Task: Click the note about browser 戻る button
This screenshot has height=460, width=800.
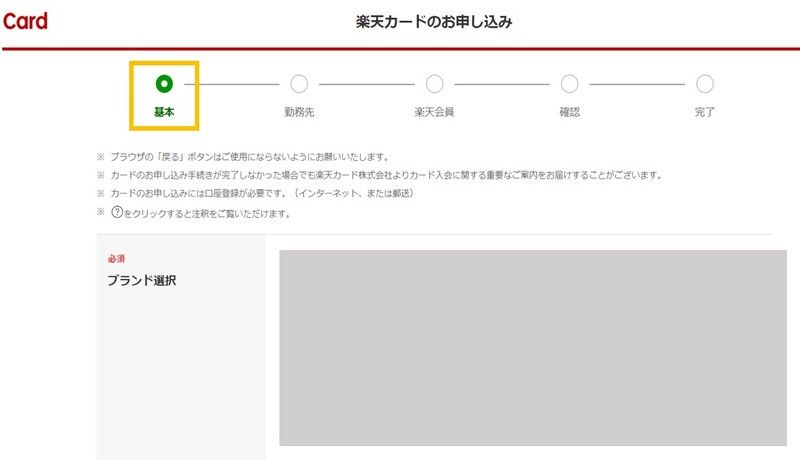Action: click(248, 157)
